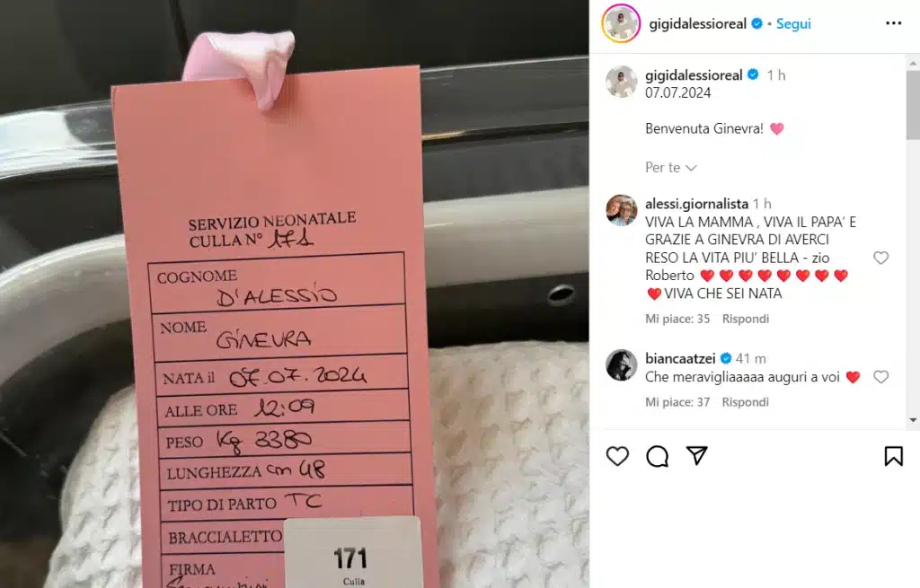Share post via paper plane icon

(697, 455)
